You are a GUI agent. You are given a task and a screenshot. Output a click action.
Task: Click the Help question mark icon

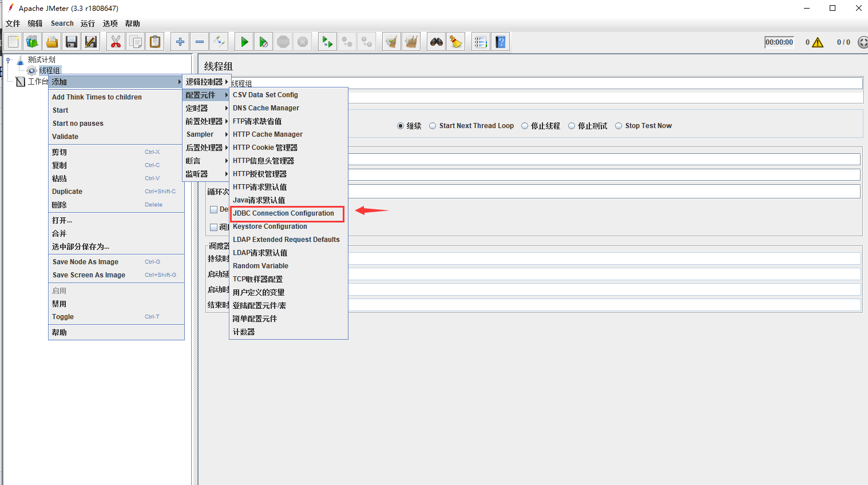[x=501, y=42]
